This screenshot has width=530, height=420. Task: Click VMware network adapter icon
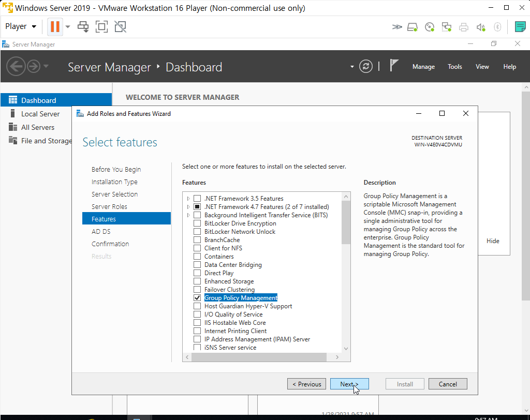coord(447,27)
